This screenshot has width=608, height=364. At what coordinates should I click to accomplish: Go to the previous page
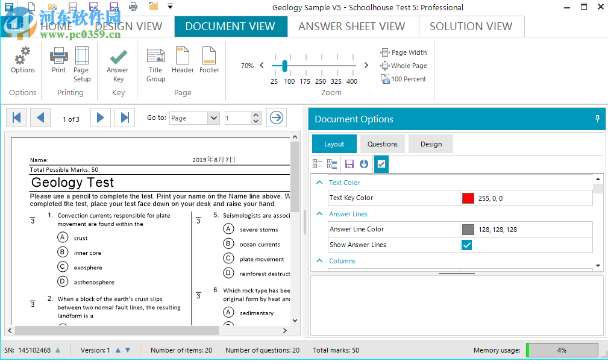pos(40,118)
